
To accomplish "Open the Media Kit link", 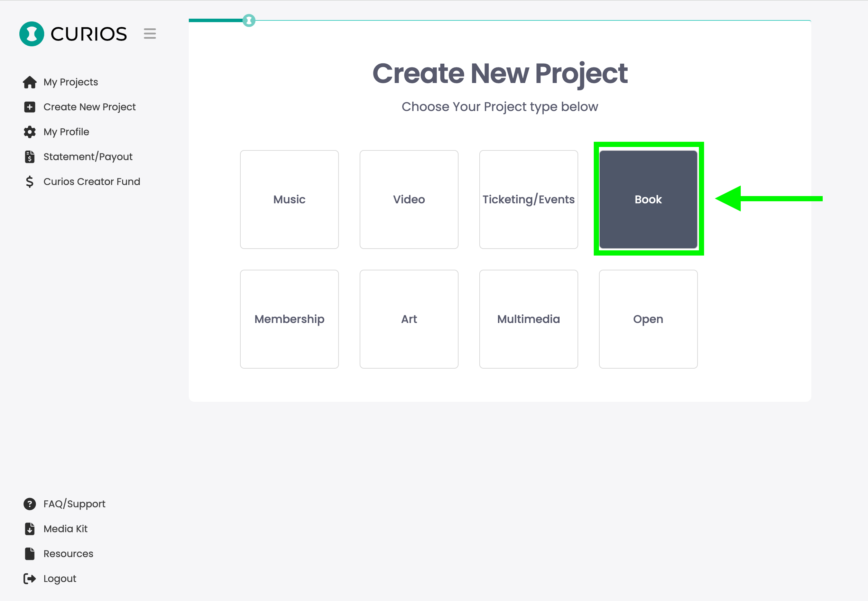I will (65, 529).
